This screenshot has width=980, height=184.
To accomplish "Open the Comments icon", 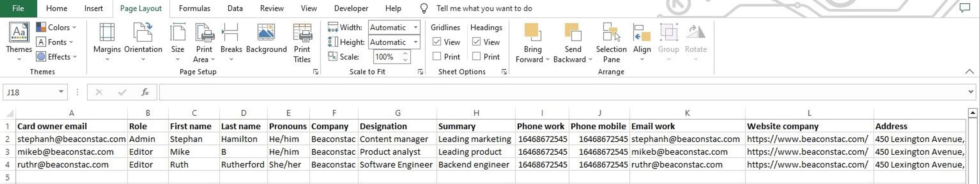I will (965, 8).
